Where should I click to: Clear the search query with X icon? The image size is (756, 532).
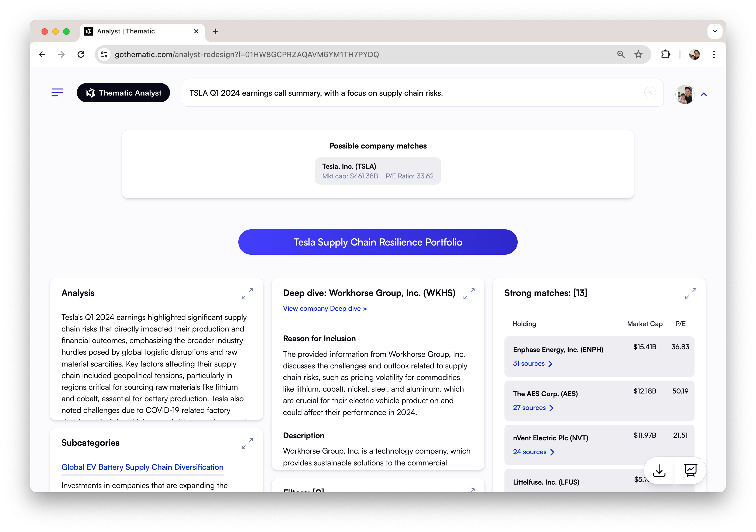(650, 92)
